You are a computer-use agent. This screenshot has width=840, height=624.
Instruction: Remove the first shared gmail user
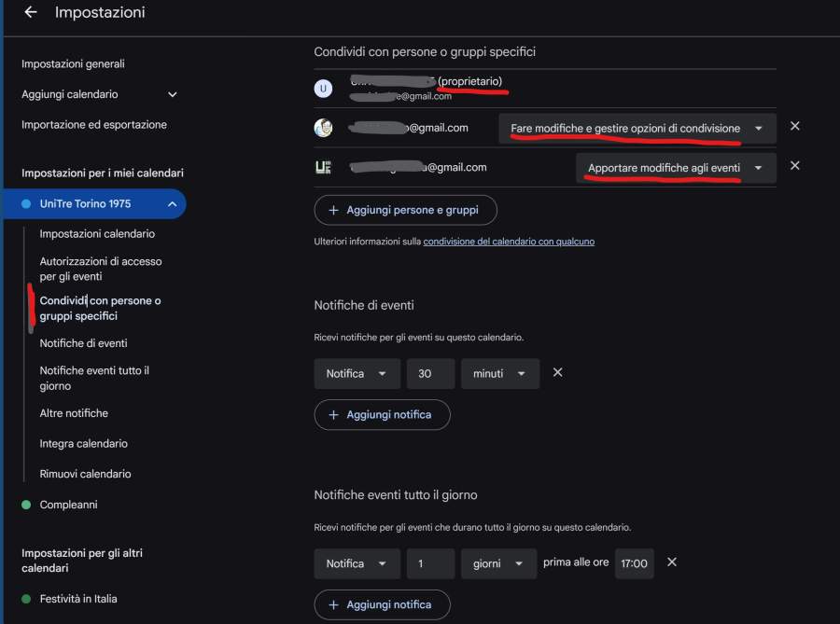[x=794, y=127]
